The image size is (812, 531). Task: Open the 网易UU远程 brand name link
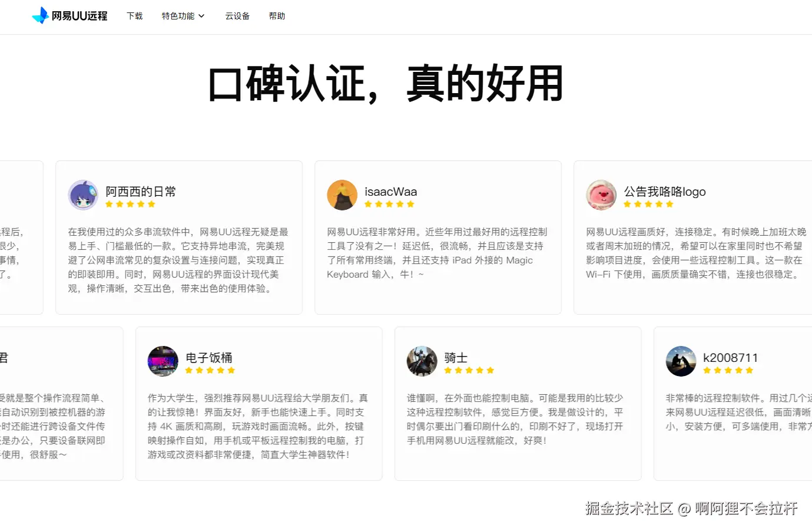[79, 16]
